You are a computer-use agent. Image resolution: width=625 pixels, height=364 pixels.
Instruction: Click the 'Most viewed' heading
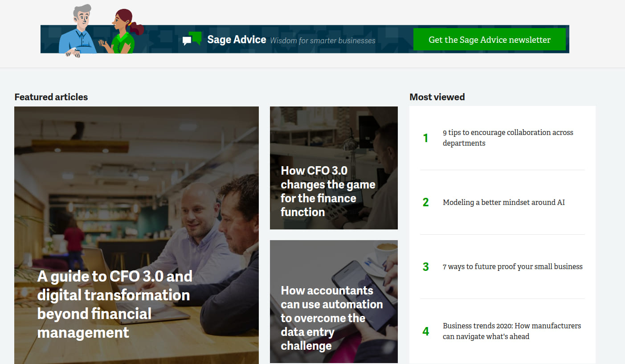click(x=437, y=97)
